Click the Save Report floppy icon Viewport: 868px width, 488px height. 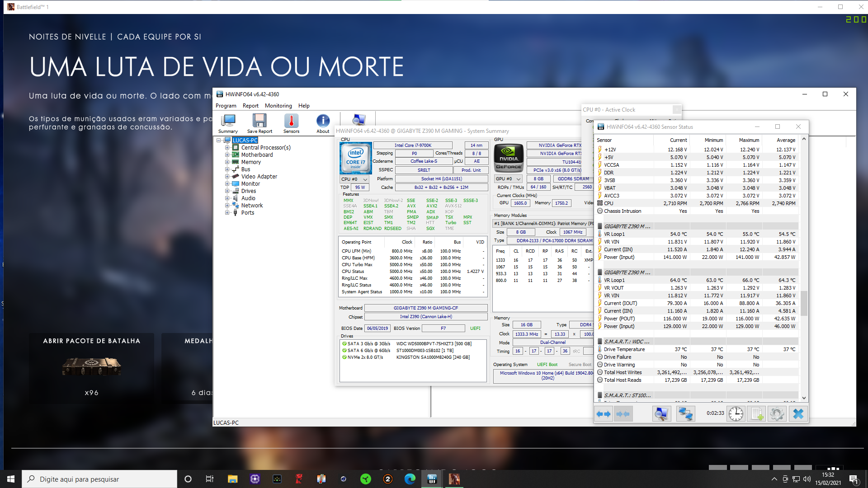259,123
